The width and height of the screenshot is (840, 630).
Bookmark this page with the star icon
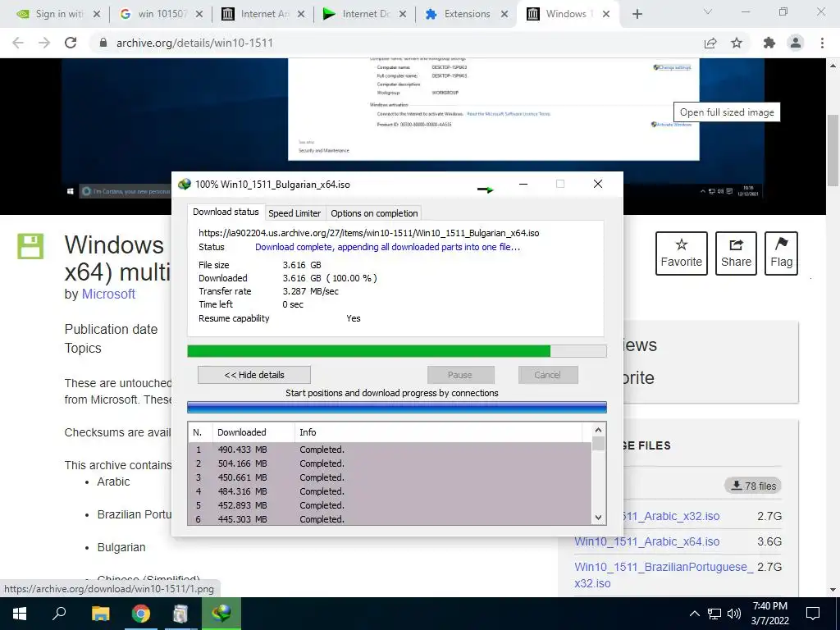click(x=737, y=43)
